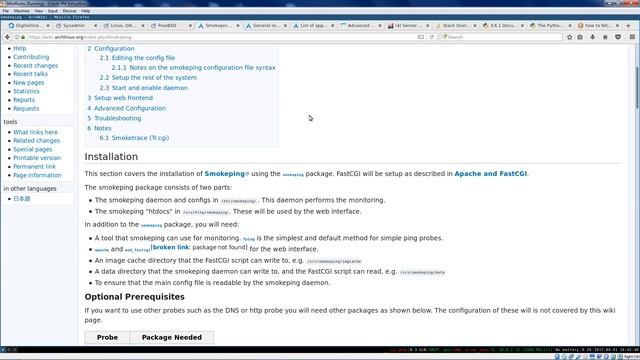Switch to the FreeBSD tab
This screenshot has width=640, height=360.
pos(168,25)
